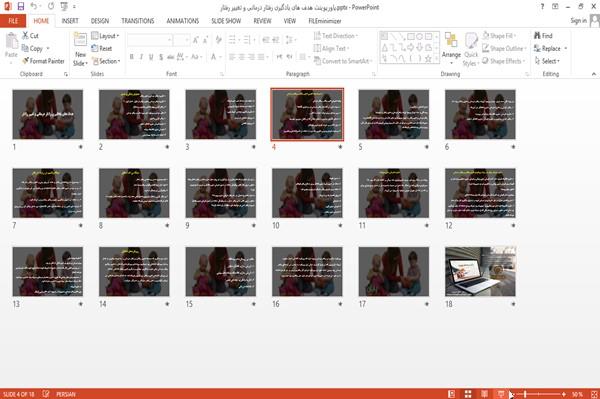Click the Start From Beginning slideshow icon
This screenshot has height=399, width=600.
coord(64,7)
